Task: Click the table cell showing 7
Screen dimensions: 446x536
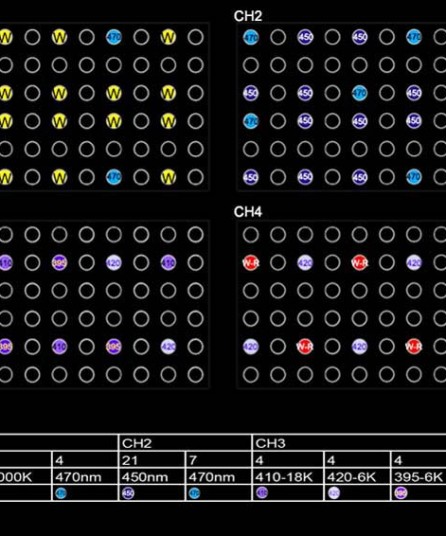Action: 218,460
